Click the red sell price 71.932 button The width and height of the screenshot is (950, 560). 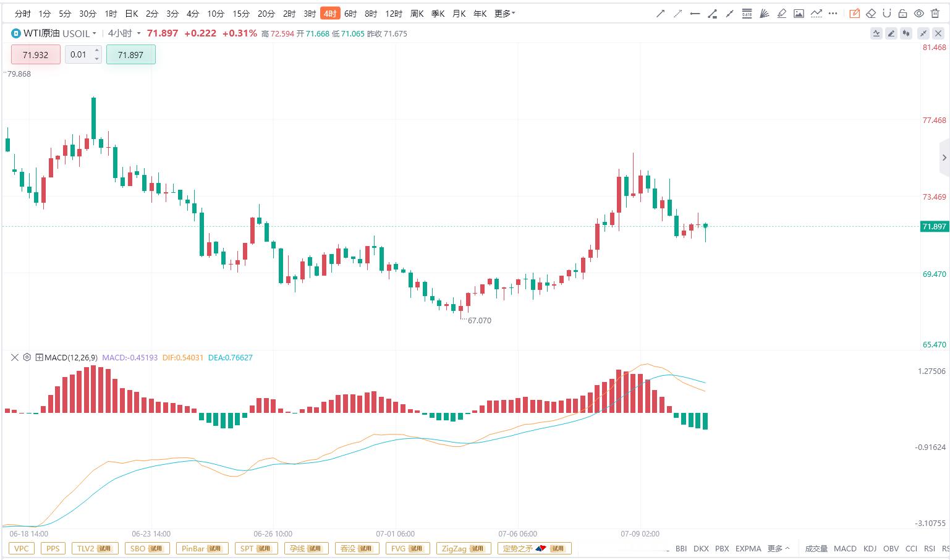pyautogui.click(x=35, y=54)
